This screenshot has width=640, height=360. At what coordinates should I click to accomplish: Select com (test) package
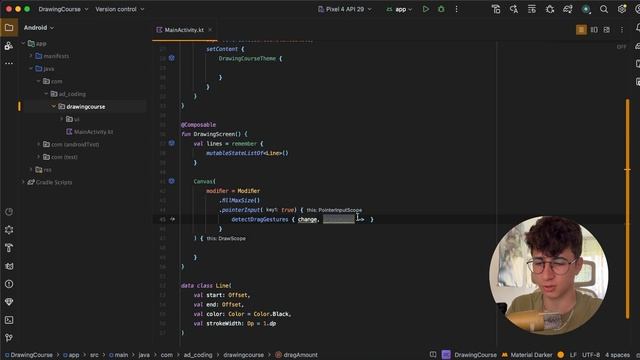[x=60, y=157]
